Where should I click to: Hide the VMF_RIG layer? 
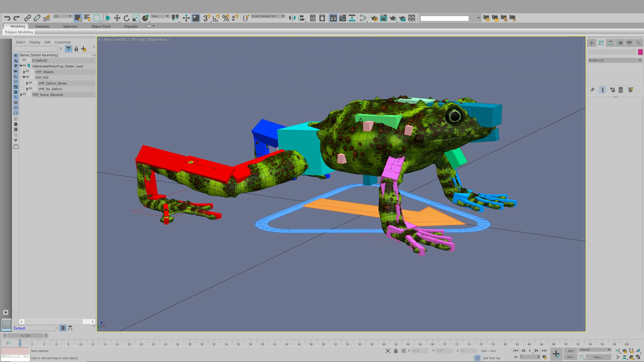27,77
